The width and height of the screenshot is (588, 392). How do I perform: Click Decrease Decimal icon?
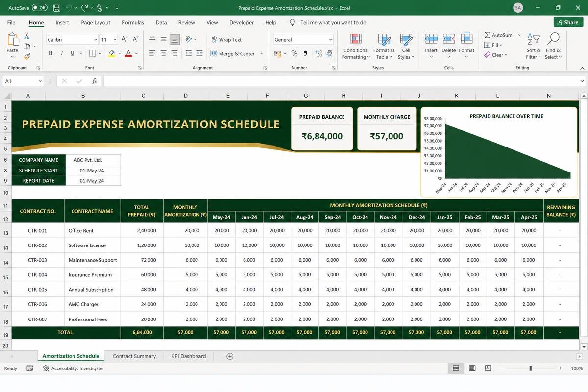point(329,53)
